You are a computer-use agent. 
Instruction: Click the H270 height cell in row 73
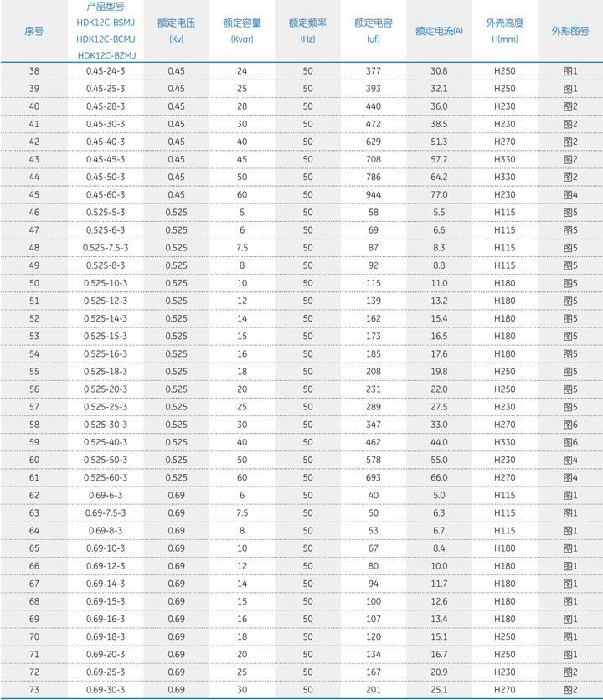click(x=504, y=690)
